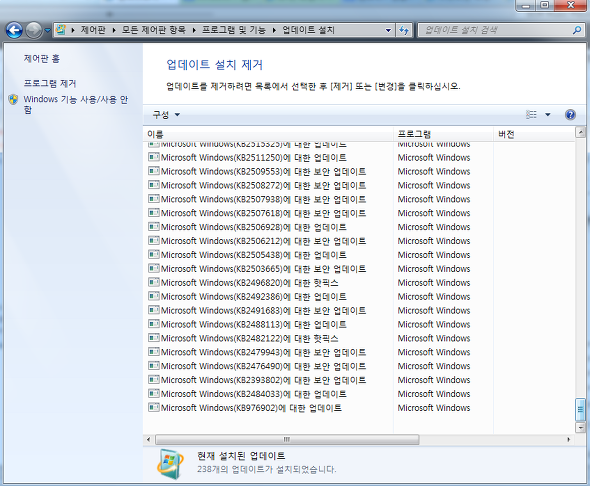Click the horizontal scrollbar left arrow

click(149, 439)
